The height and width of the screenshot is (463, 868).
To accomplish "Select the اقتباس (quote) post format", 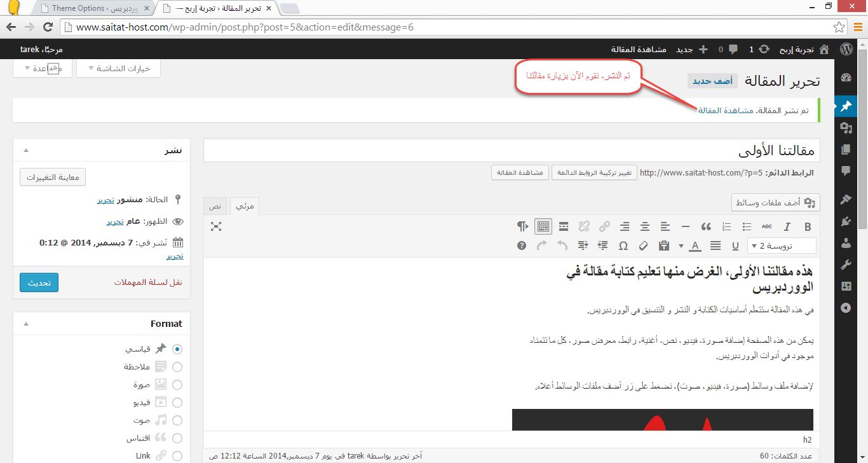I will pyautogui.click(x=177, y=438).
